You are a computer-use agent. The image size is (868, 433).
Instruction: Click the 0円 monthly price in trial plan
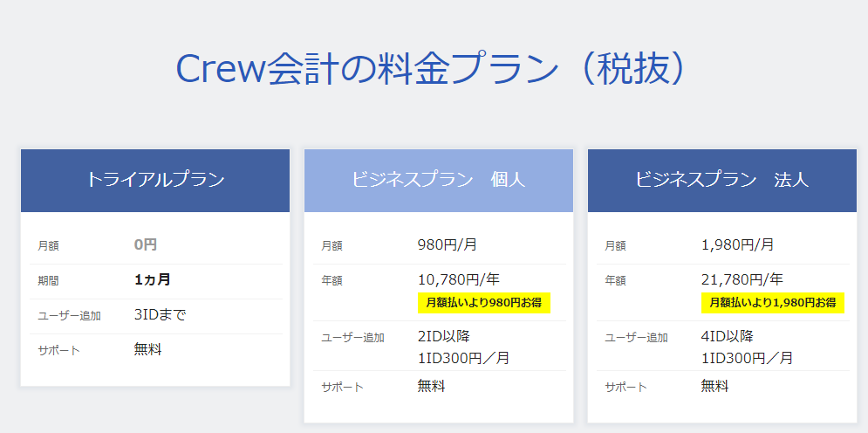[x=146, y=245]
